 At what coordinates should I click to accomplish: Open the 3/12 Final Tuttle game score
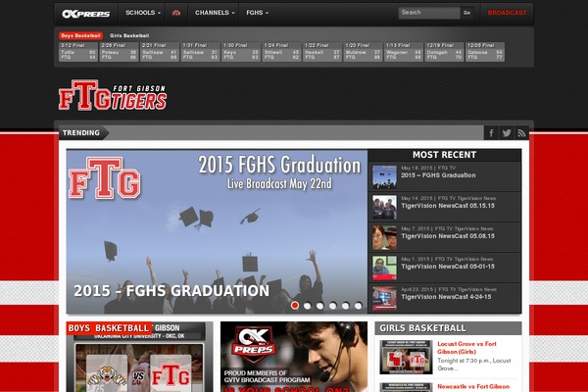(x=78, y=52)
